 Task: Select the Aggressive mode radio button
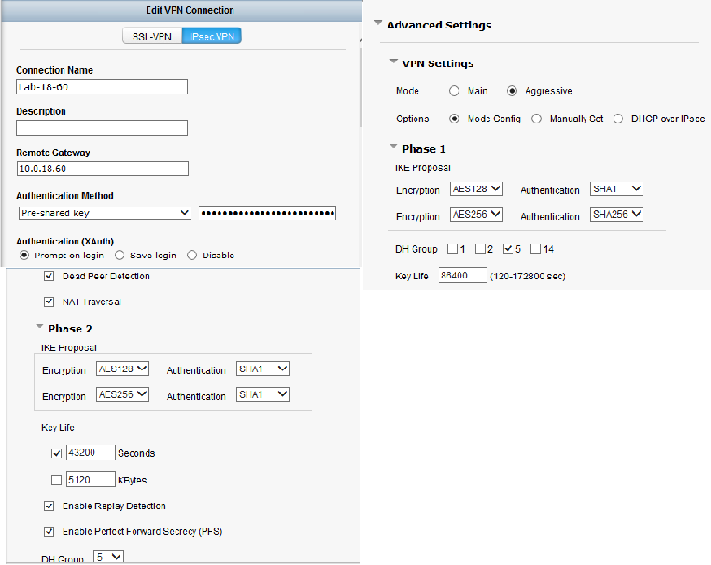point(513,91)
